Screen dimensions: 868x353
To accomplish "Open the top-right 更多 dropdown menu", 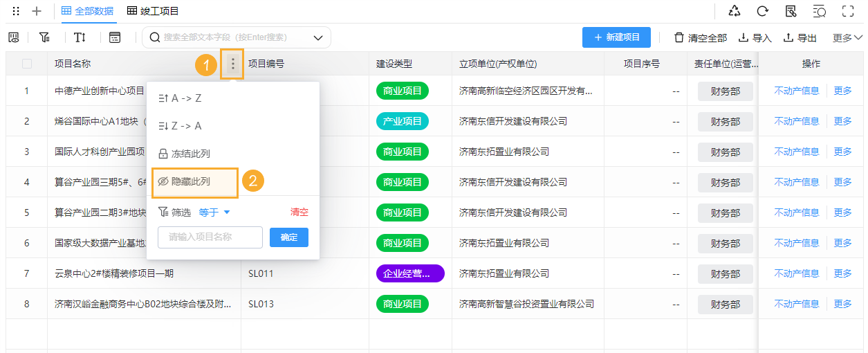I will [847, 38].
